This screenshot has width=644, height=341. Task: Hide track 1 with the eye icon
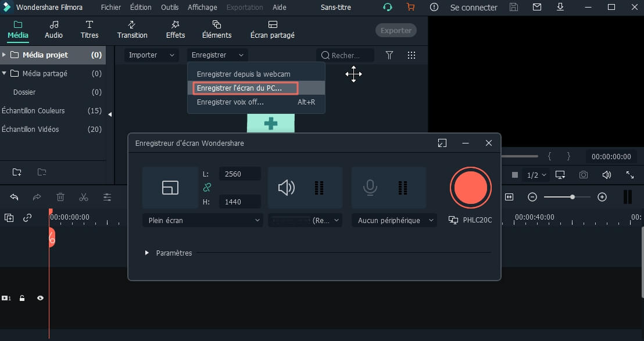point(40,299)
